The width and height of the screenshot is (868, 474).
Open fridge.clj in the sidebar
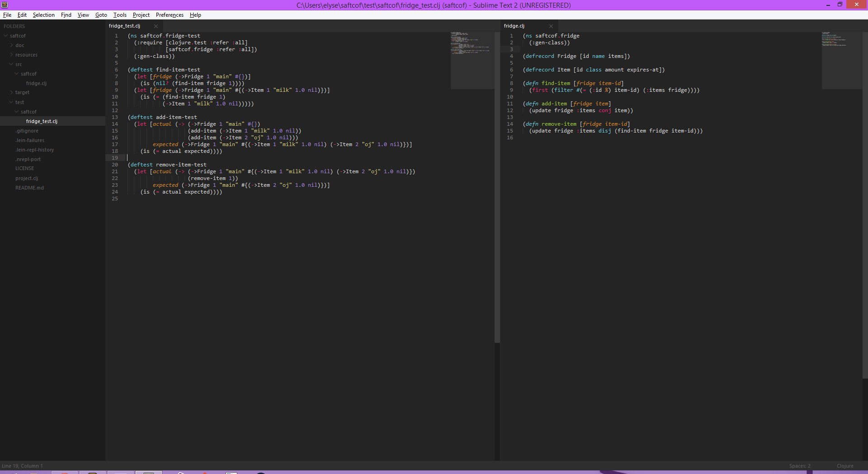click(x=36, y=83)
